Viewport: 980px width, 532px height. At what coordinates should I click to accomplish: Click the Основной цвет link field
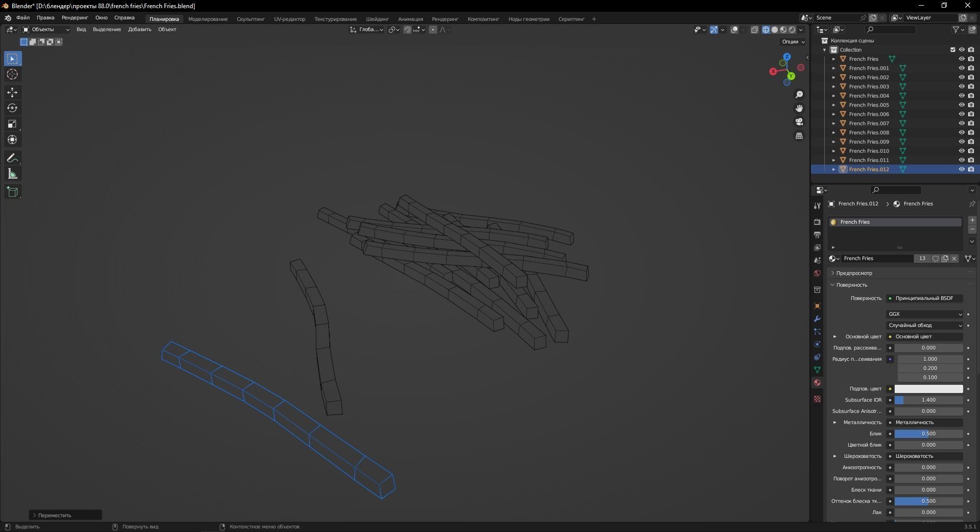925,337
